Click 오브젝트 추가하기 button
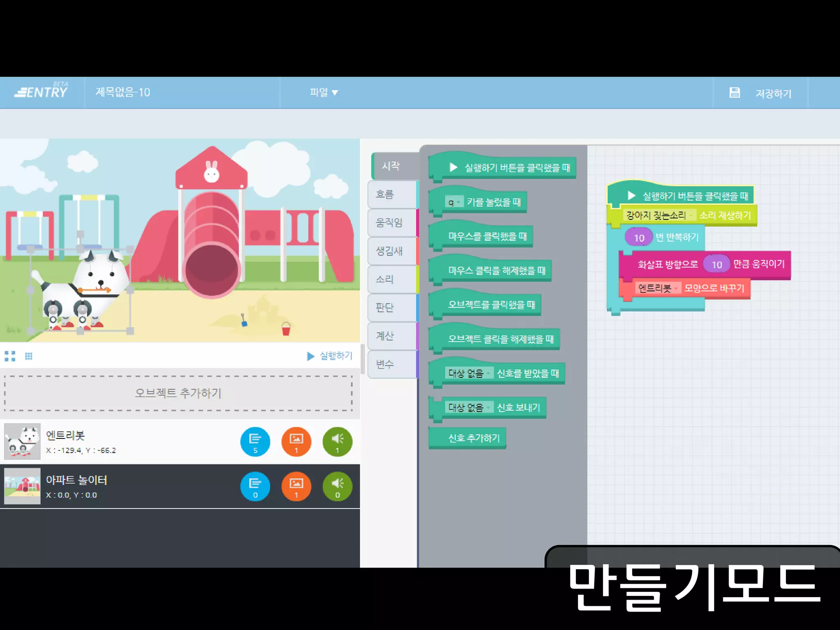Viewport: 840px width, 630px height. tap(178, 393)
